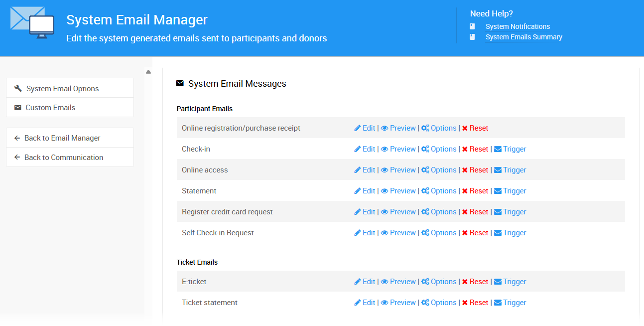The height and width of the screenshot is (326, 644).
Task: Click the envelope Trigger icon for Ticket statement
Action: 497,302
